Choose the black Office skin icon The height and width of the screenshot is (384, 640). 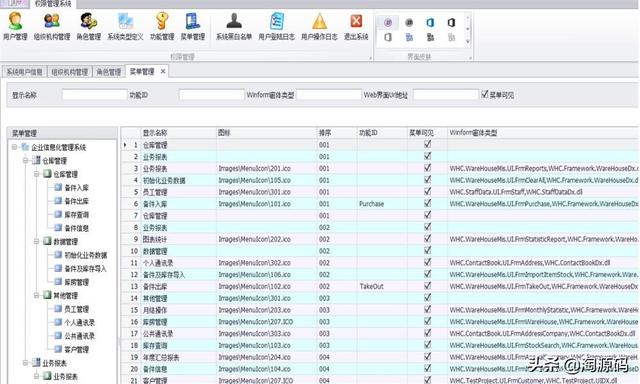point(451,22)
